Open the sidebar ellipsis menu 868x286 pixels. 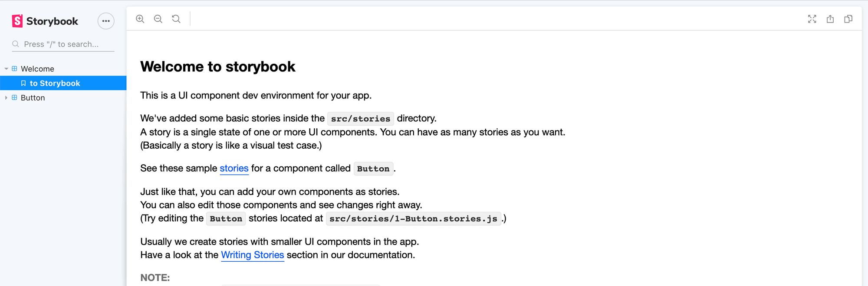tap(106, 21)
